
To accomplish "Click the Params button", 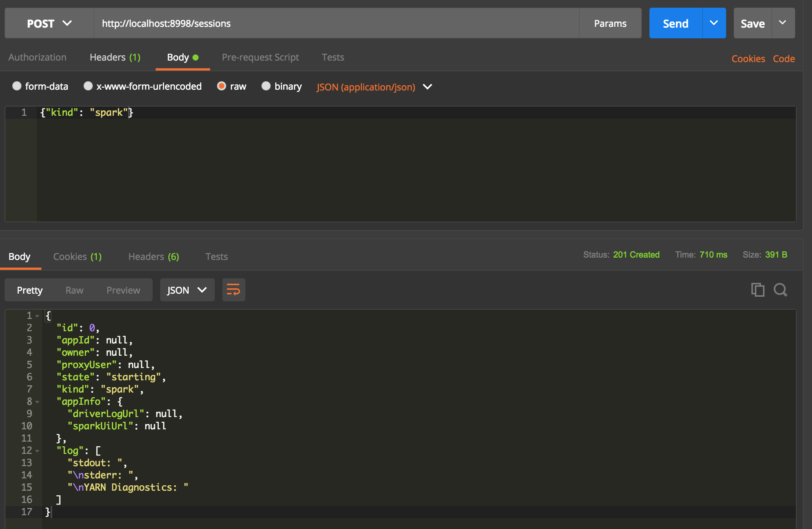I will (x=610, y=23).
